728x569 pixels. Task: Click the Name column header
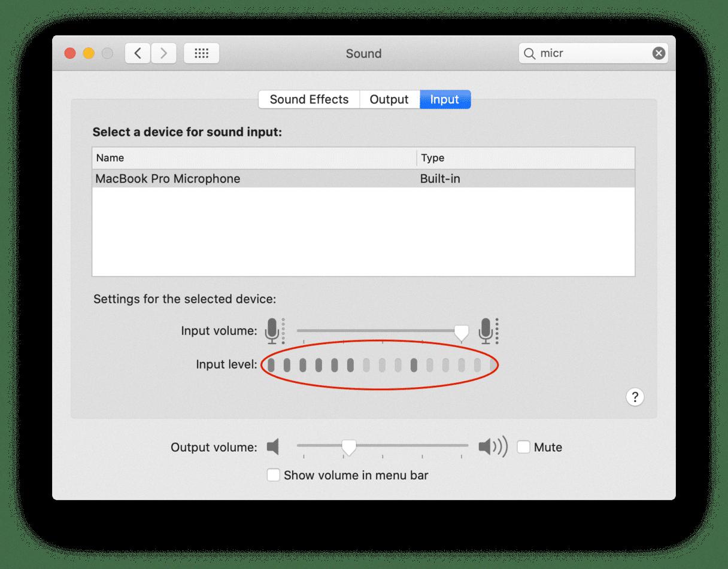254,158
